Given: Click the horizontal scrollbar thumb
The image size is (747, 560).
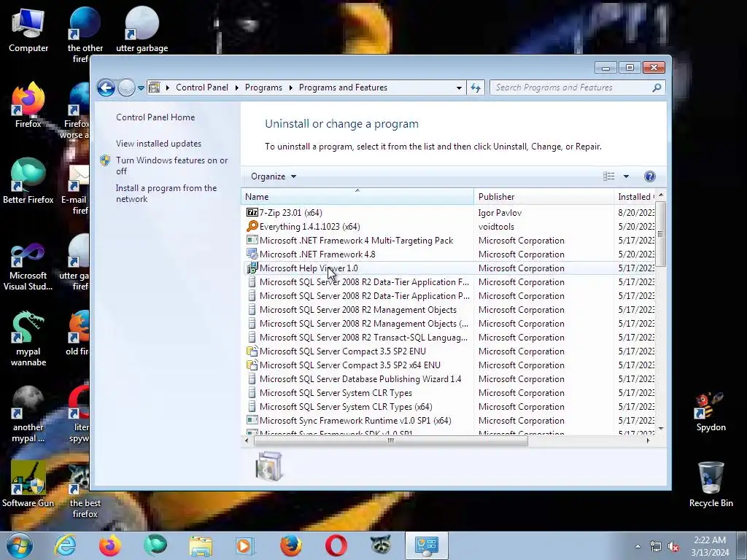Looking at the screenshot, I should click(391, 441).
